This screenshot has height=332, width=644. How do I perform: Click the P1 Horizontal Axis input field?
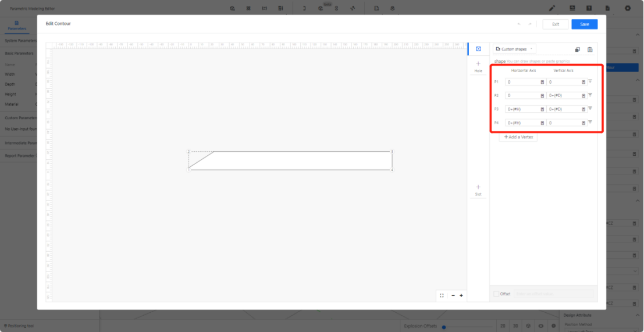525,82
